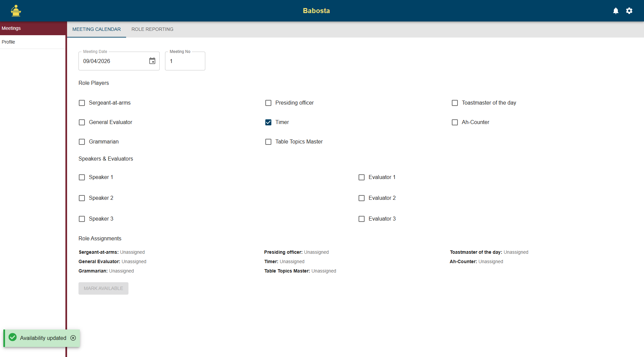This screenshot has height=357, width=644.
Task: Tick the Speaker 3 checkbox
Action: (82, 219)
